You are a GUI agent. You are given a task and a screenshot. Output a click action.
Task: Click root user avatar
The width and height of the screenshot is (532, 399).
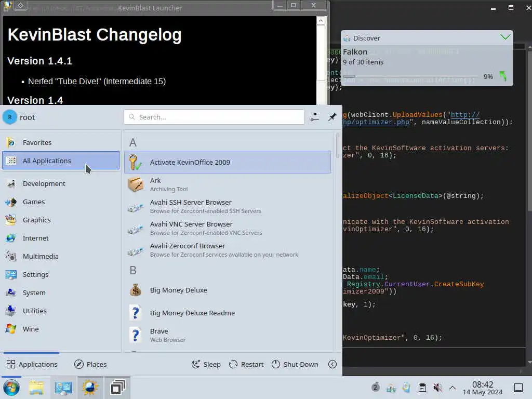coord(10,117)
